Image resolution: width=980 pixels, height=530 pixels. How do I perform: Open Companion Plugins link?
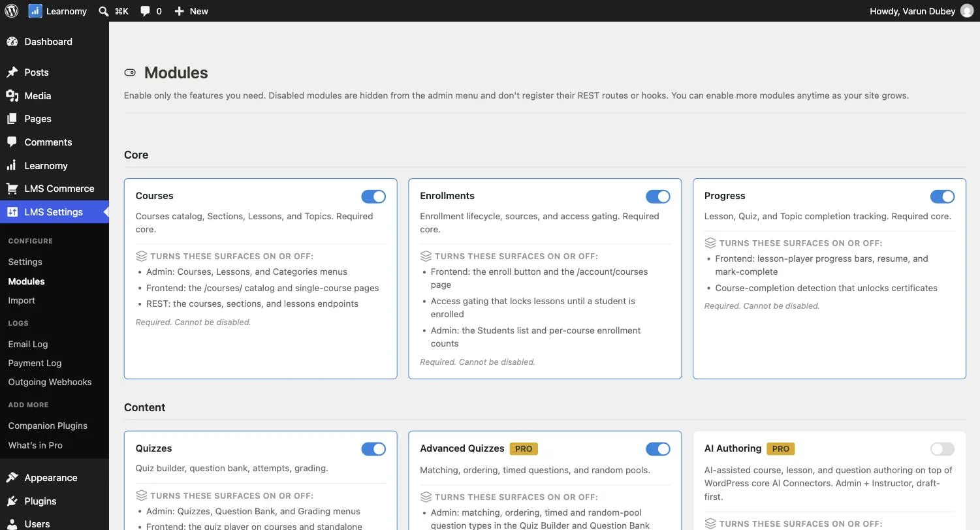pyautogui.click(x=48, y=426)
